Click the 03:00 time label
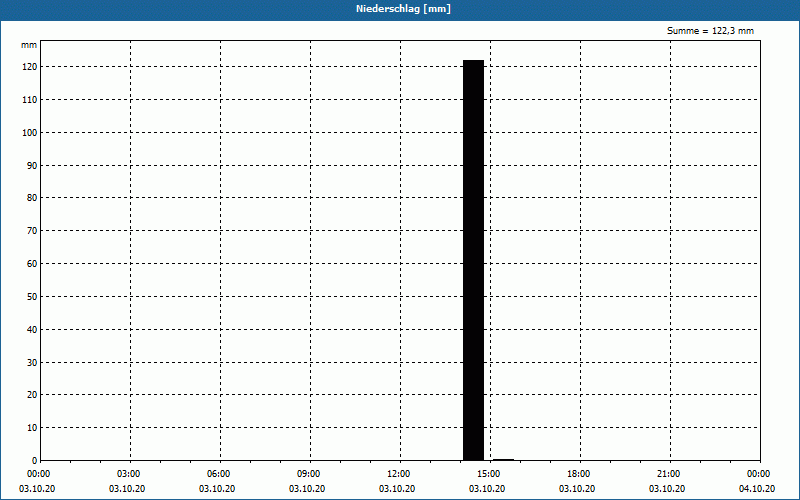The image size is (800, 500). pos(128,474)
